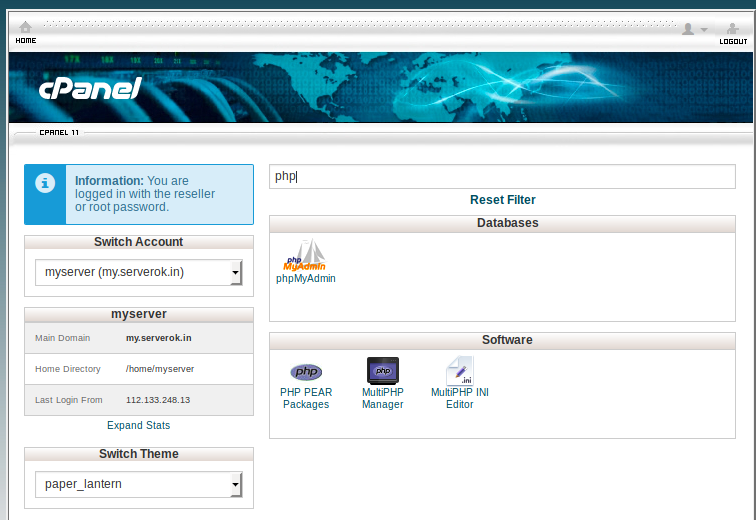Image resolution: width=756 pixels, height=520 pixels.
Task: Click the PHP PEAR Packages text label
Action: pos(306,398)
